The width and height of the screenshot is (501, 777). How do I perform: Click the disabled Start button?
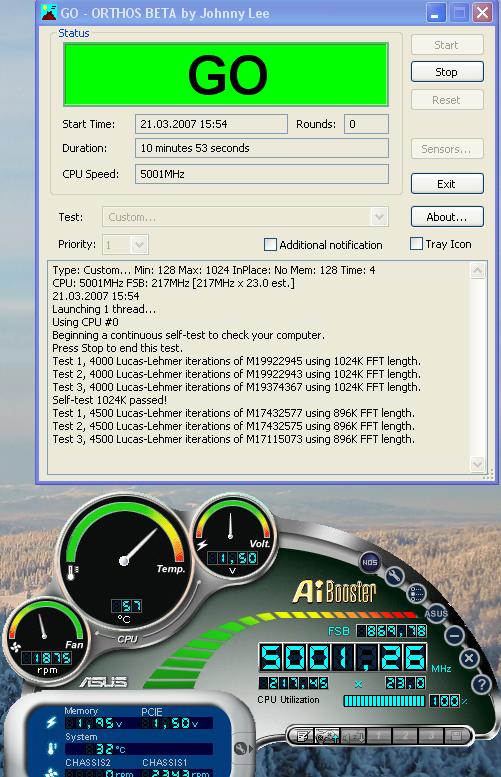click(x=446, y=45)
